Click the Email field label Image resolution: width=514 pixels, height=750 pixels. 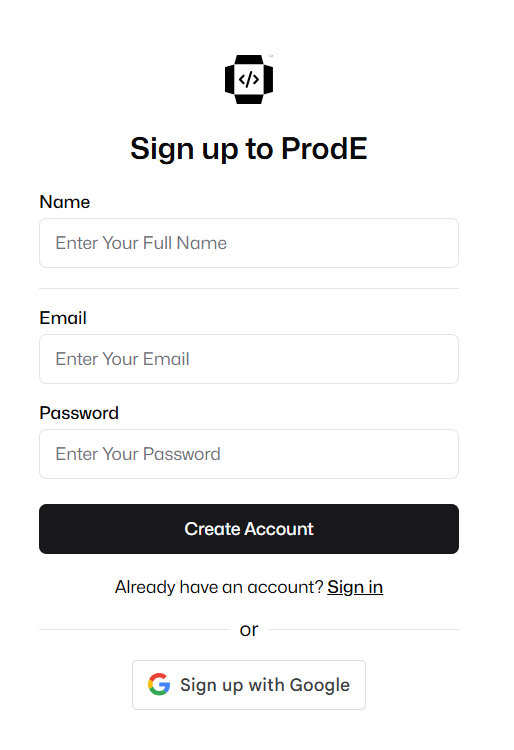[63, 318]
